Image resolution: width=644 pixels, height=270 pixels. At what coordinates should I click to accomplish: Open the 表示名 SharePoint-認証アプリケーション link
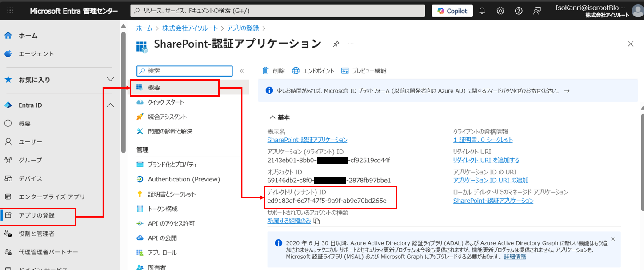coord(307,140)
